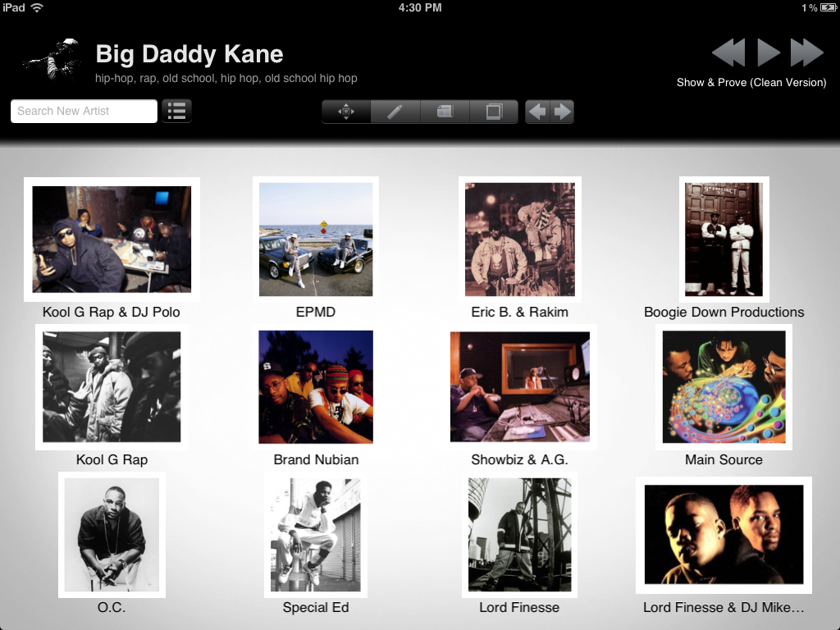The height and width of the screenshot is (630, 840).
Task: Select the Brand Nubian photo
Action: click(x=316, y=387)
